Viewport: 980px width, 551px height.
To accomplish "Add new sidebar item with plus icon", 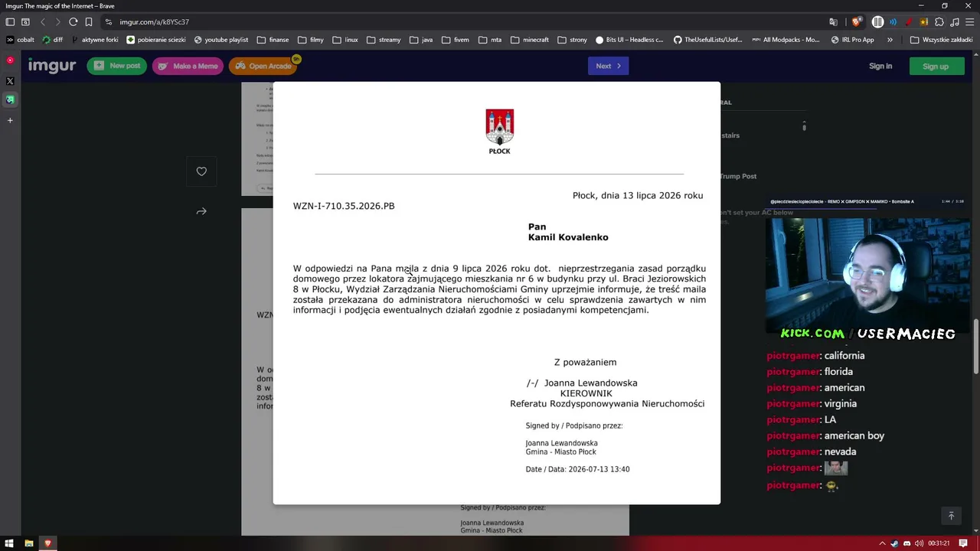I will click(10, 120).
